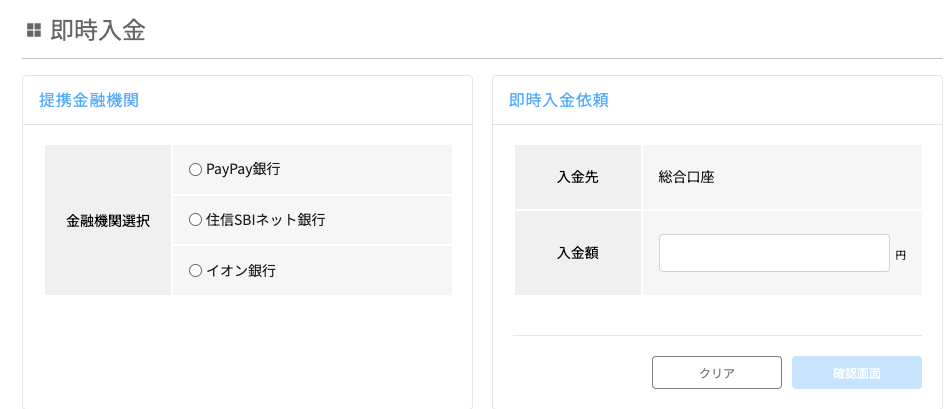This screenshot has width=944, height=409.
Task: Click empty area below the bank list
Action: coord(247,349)
